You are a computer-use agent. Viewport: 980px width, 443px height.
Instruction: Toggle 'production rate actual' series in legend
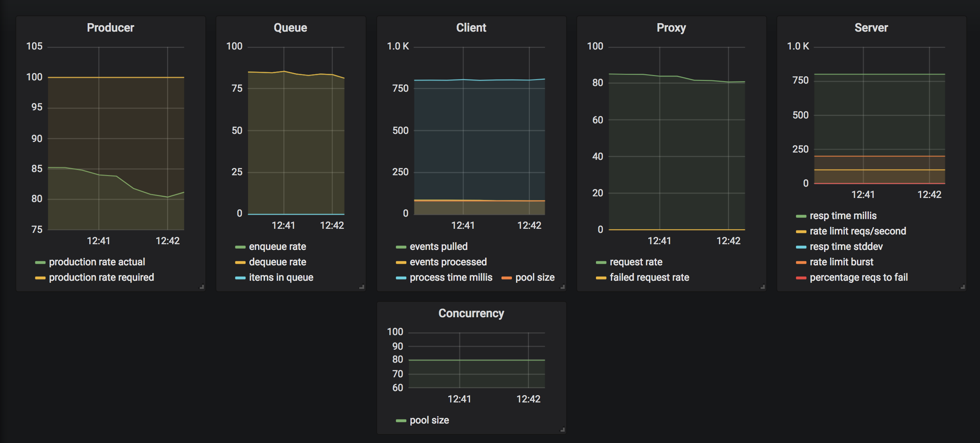97,262
